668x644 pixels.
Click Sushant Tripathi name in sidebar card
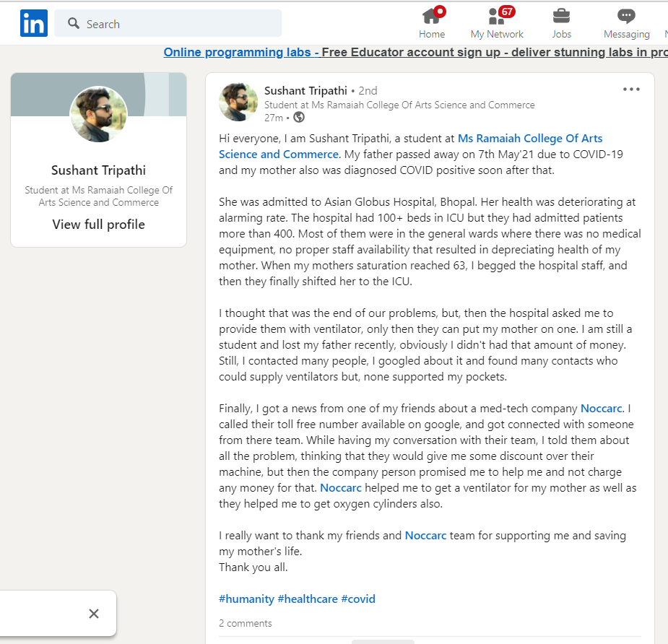98,170
